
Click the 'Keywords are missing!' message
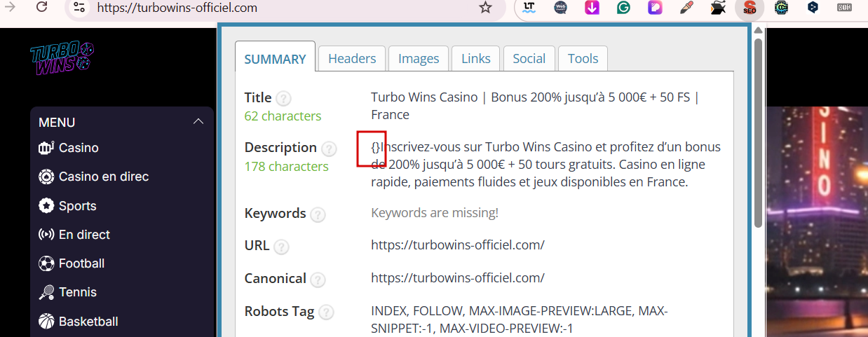pos(435,213)
